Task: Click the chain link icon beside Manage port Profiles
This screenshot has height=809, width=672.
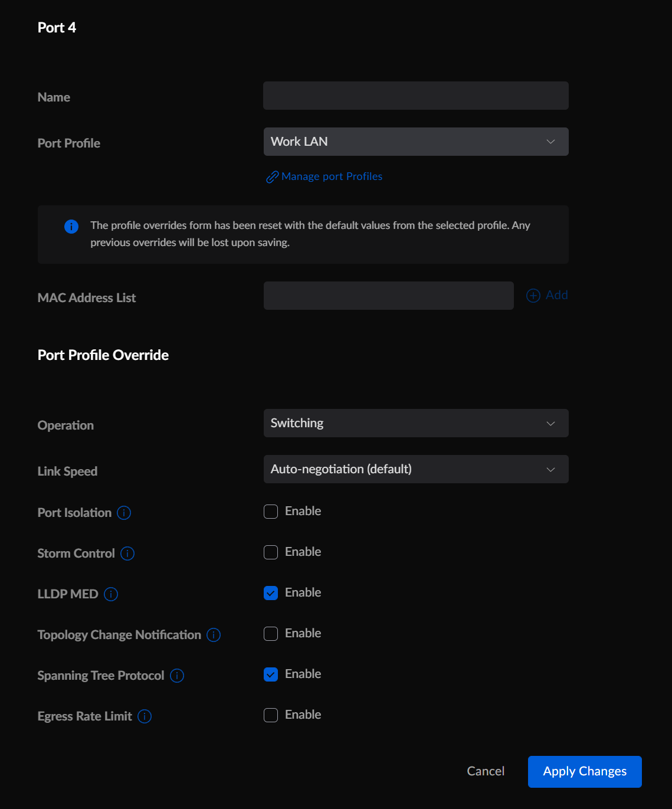Action: click(x=271, y=176)
